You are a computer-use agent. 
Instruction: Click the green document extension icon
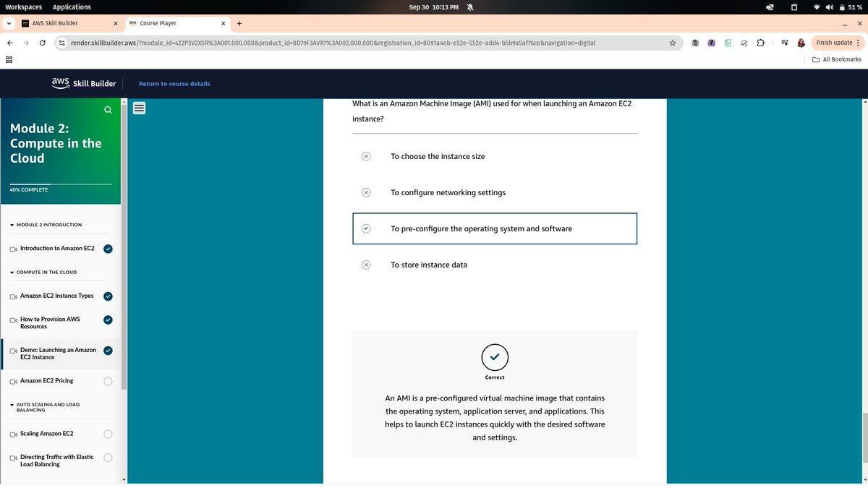click(728, 43)
